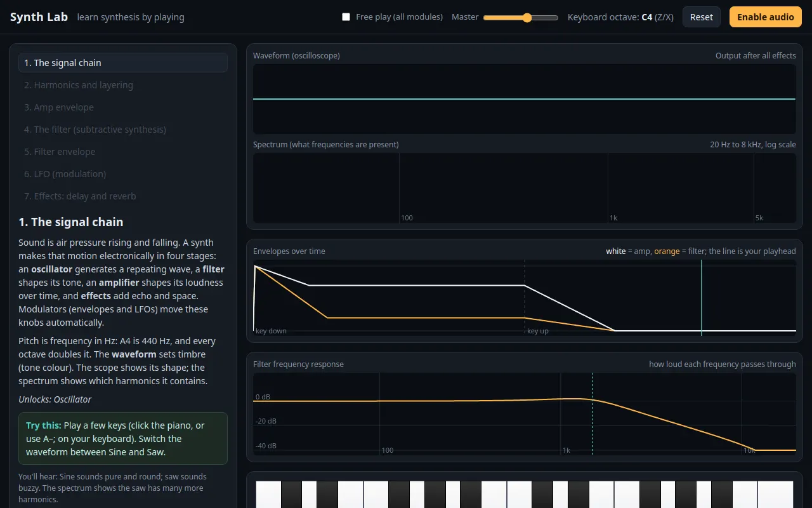Screen dimensions: 812x508
Task: Click the envelope legend about white and orange
Action: [701, 251]
